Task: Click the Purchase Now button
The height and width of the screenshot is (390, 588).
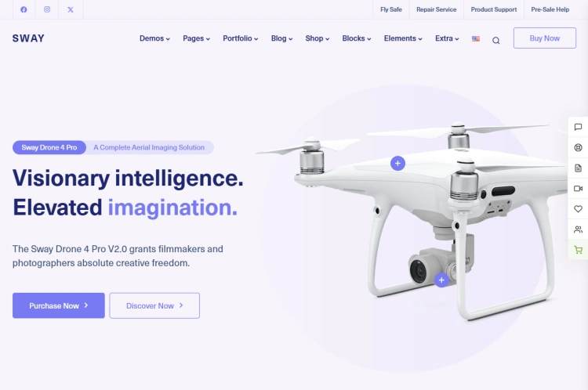Action: pos(59,305)
